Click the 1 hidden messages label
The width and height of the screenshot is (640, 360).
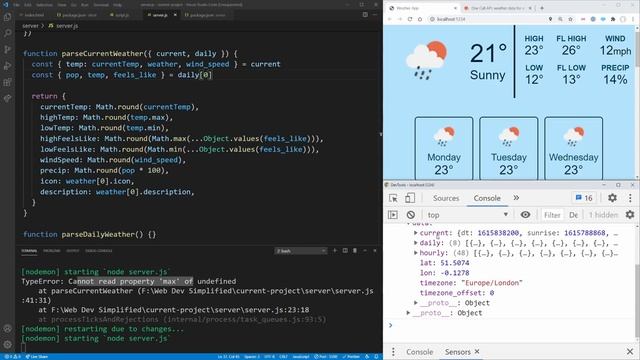click(x=603, y=215)
